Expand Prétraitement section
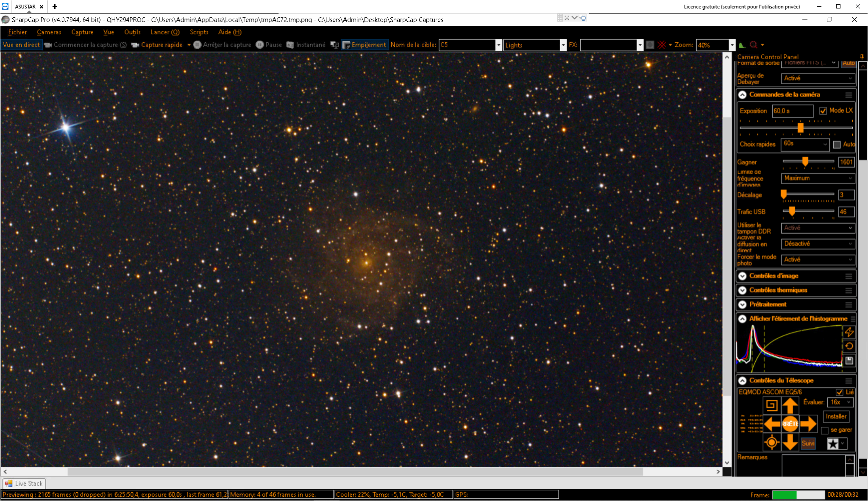 (x=742, y=305)
